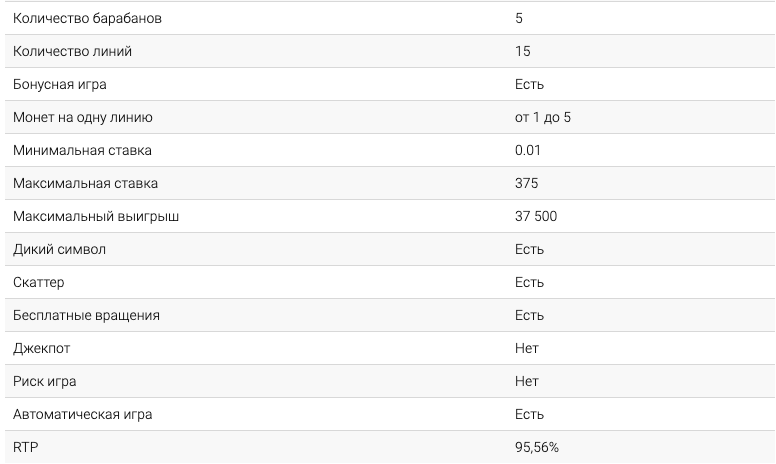Click the "Автоматическая игра" row label
This screenshot has width=776, height=464.
coord(83,414)
